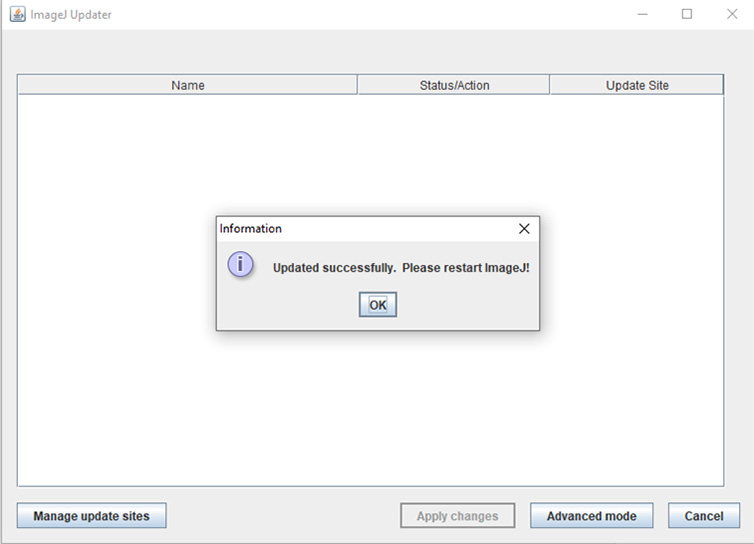Viewport: 754px width, 544px height.
Task: Minimize the ImageJ Updater window
Action: click(642, 14)
